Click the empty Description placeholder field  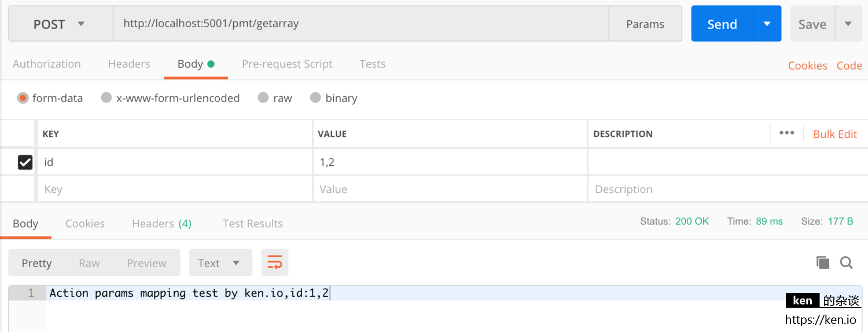728,189
